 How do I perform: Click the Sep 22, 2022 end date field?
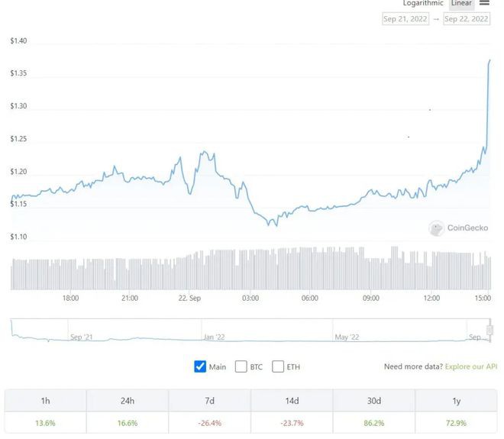coord(466,19)
